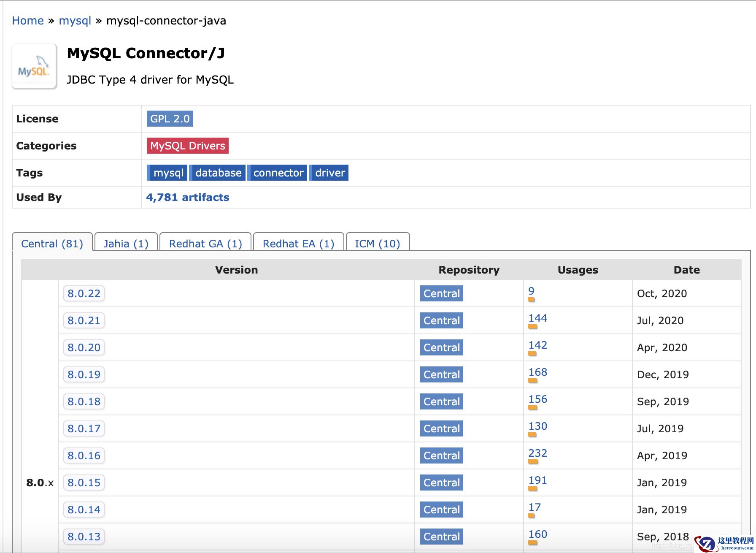Open the 130 usages link for 8.0.17
Image resolution: width=756 pixels, height=553 pixels.
coord(538,426)
